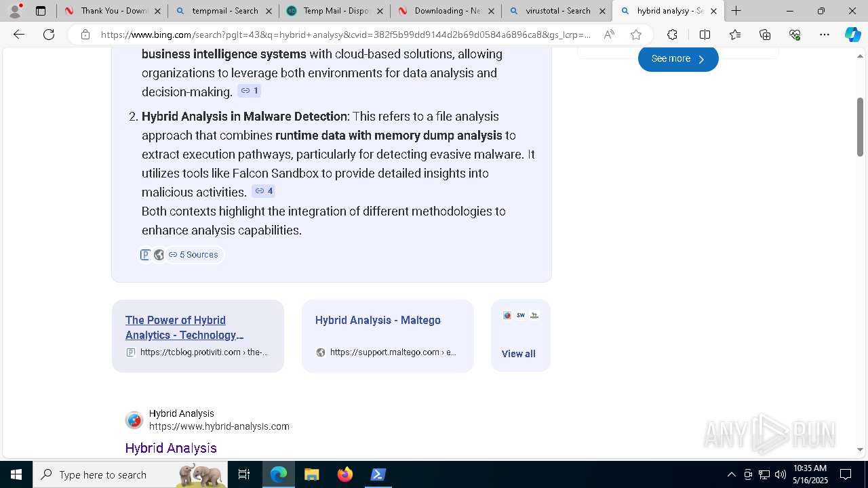Close the virustotal - Search tab
This screenshot has width=868, height=488.
(602, 11)
